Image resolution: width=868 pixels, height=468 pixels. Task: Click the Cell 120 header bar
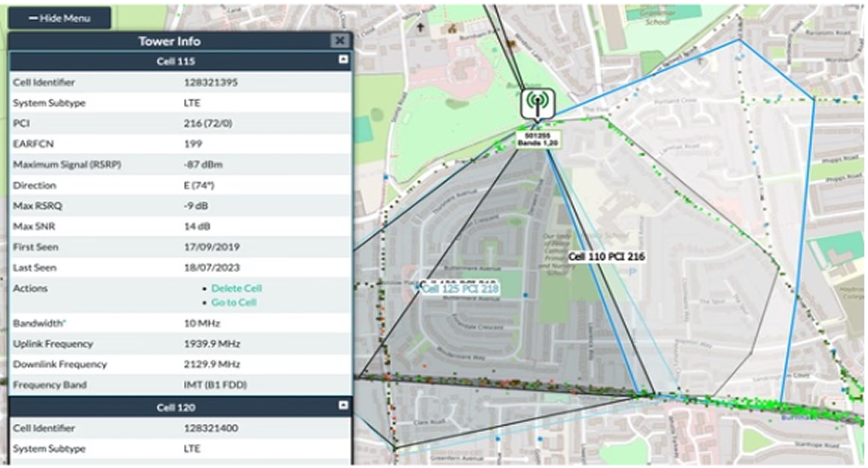click(176, 408)
